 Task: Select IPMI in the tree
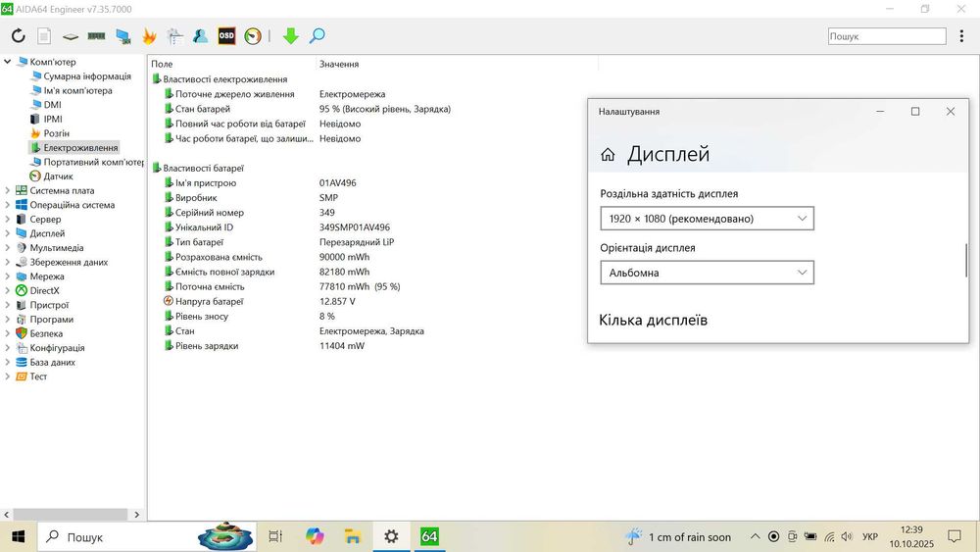pyautogui.click(x=53, y=119)
